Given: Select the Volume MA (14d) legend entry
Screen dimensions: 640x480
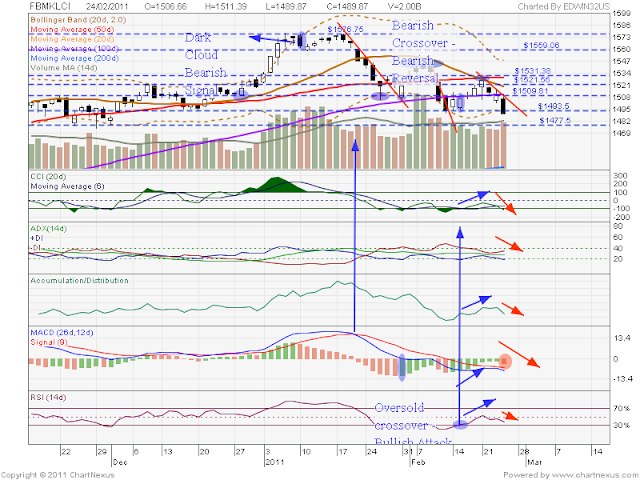Looking at the screenshot, I should point(64,68).
